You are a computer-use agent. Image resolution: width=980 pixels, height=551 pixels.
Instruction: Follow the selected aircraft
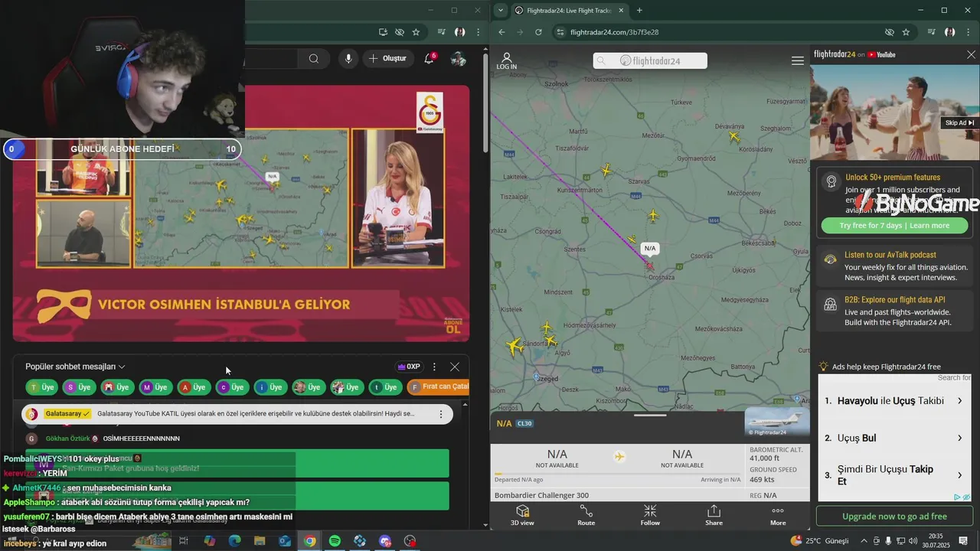pyautogui.click(x=650, y=515)
